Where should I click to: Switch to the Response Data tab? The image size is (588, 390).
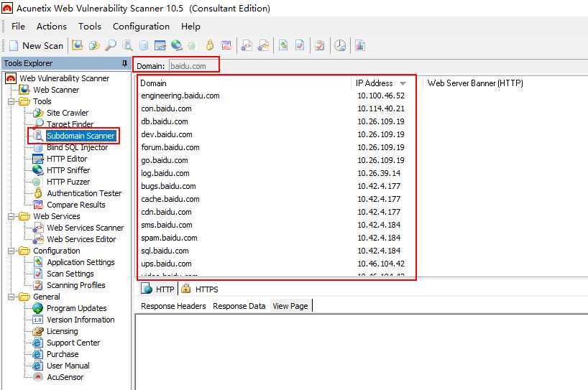(x=239, y=306)
